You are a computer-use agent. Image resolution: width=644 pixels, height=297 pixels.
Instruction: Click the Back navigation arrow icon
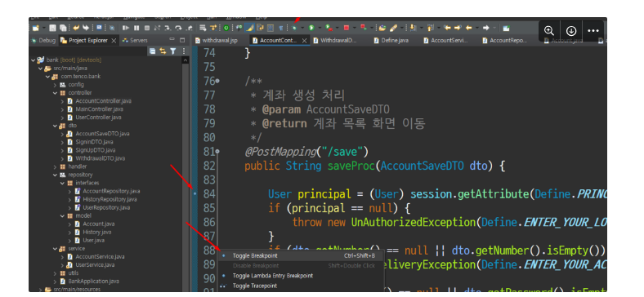468,28
